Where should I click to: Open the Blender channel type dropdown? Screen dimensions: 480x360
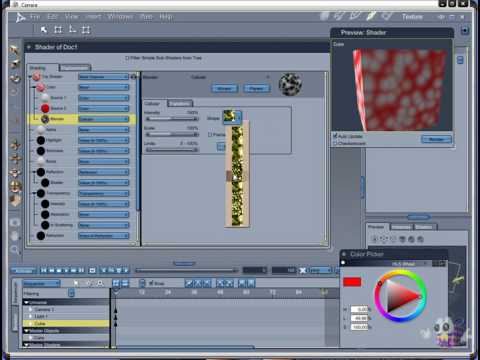pos(103,119)
